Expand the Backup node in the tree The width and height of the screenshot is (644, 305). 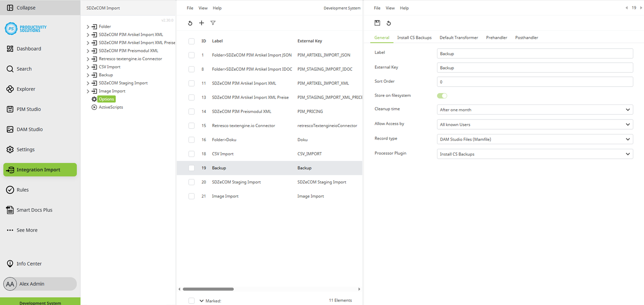[88, 75]
